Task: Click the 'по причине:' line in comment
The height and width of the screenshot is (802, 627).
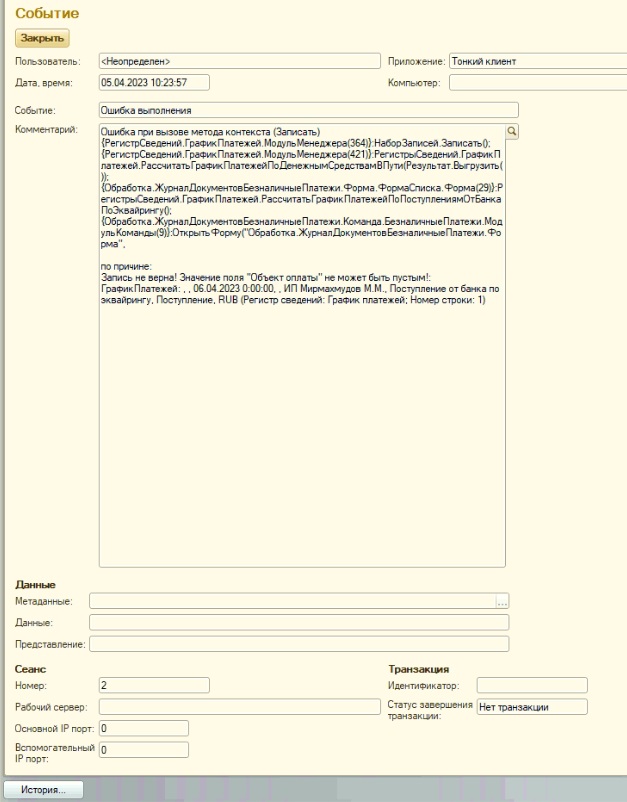Action: [126, 267]
